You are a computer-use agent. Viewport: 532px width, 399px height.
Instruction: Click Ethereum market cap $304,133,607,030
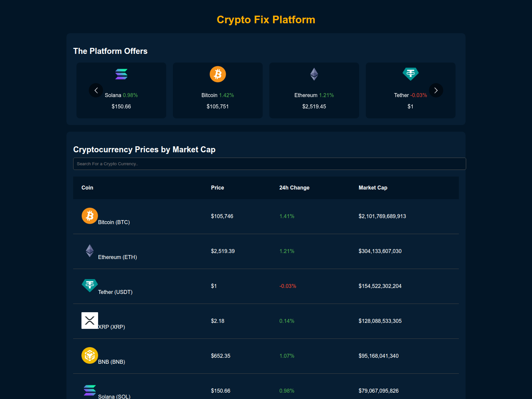pos(380,251)
